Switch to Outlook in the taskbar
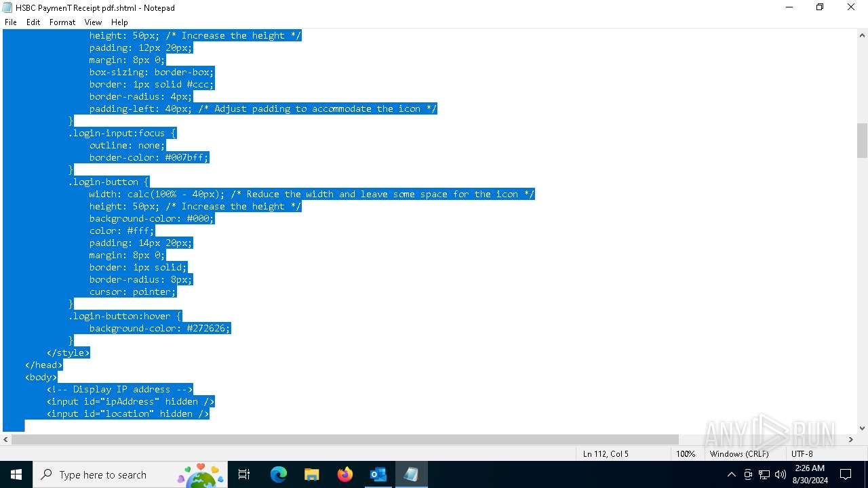 coord(378,474)
